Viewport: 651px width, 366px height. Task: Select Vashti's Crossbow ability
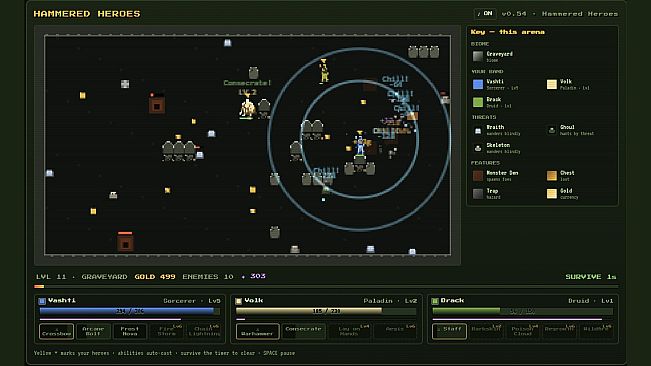click(x=56, y=331)
